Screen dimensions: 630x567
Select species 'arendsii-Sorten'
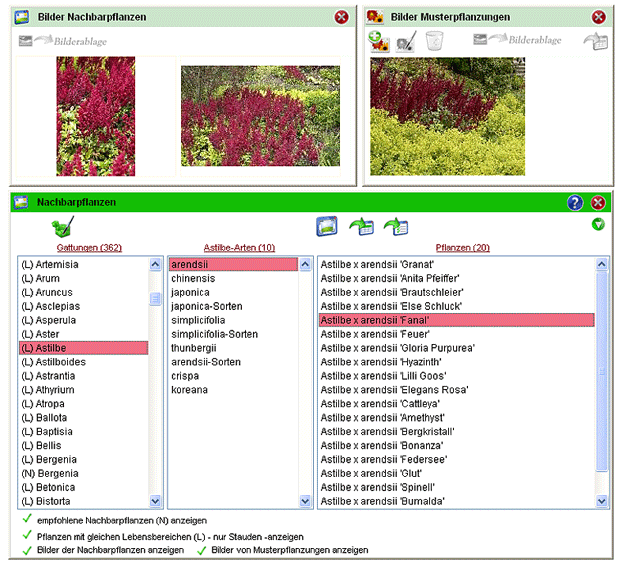[x=233, y=362]
